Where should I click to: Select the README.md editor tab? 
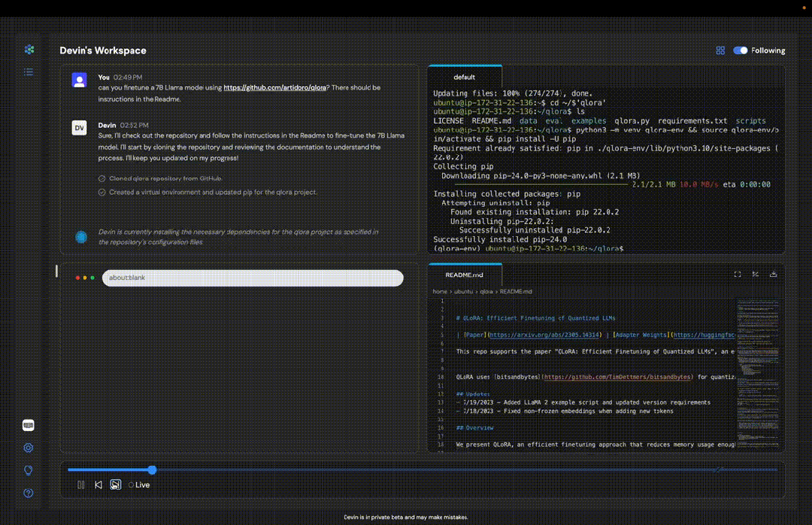(x=464, y=275)
